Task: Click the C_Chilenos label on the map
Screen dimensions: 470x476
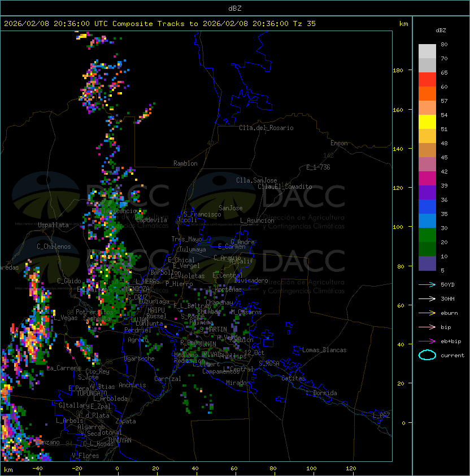Action: click(54, 246)
